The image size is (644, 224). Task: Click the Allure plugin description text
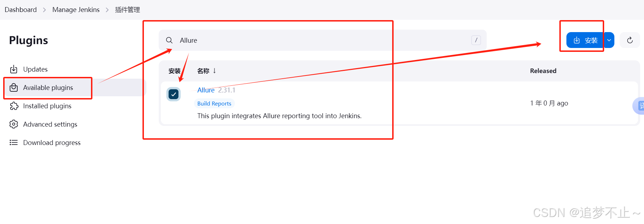coord(279,116)
